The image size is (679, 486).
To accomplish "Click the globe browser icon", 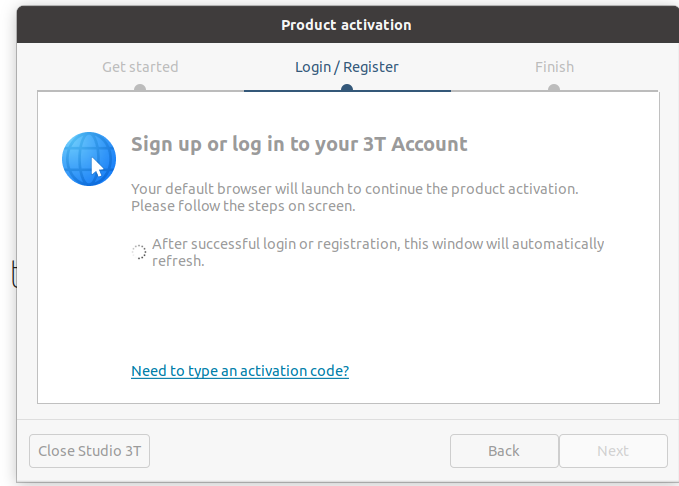I will pos(89,159).
